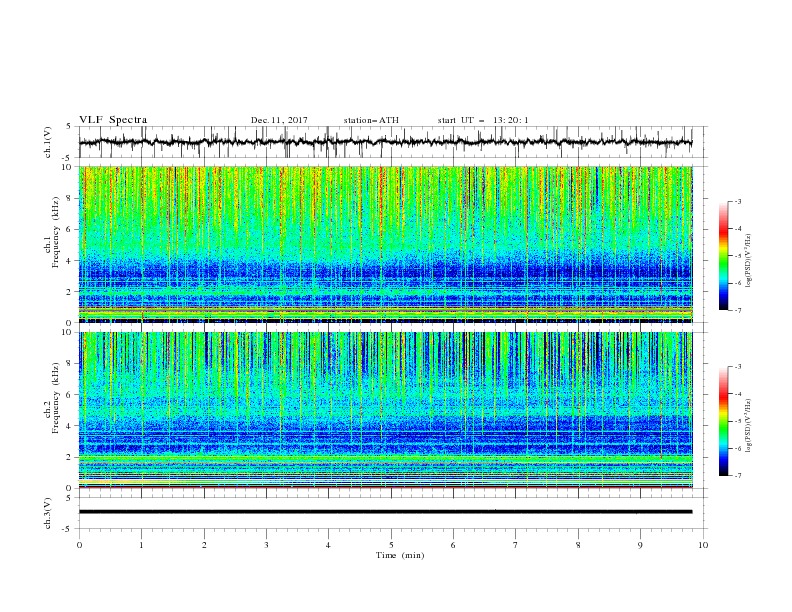This screenshot has height=612, width=792.
Task: Click the ch.1 "Frequency (kHz)" axis label
Action: tap(56, 231)
